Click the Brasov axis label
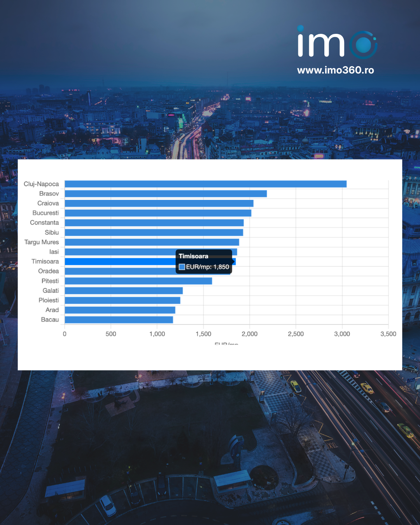The width and height of the screenshot is (420, 525). [49, 194]
